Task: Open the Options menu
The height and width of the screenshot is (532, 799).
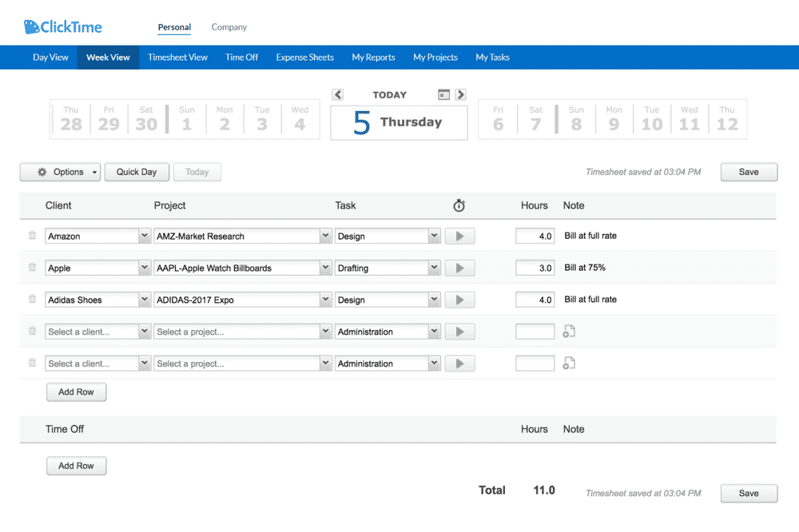Action: click(60, 171)
